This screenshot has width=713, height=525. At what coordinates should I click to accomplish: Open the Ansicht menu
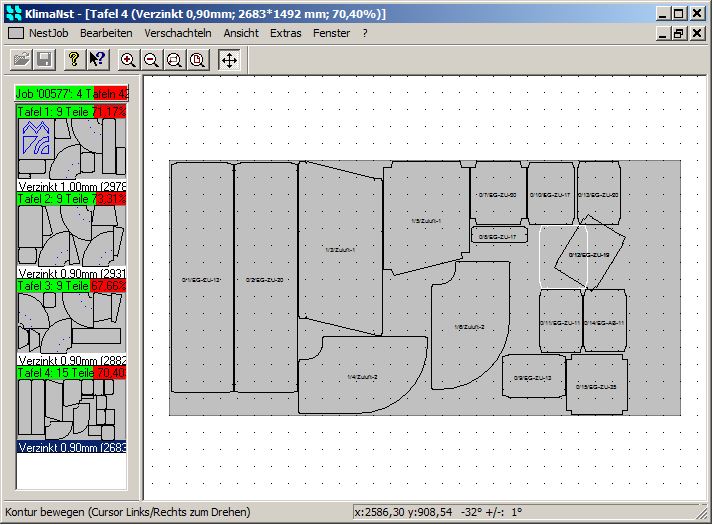pyautogui.click(x=240, y=33)
